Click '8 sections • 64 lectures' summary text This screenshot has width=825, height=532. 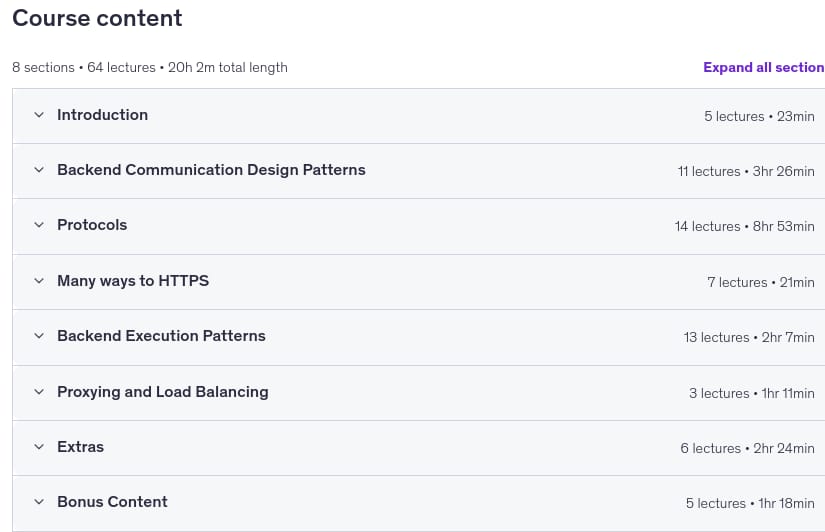(84, 67)
